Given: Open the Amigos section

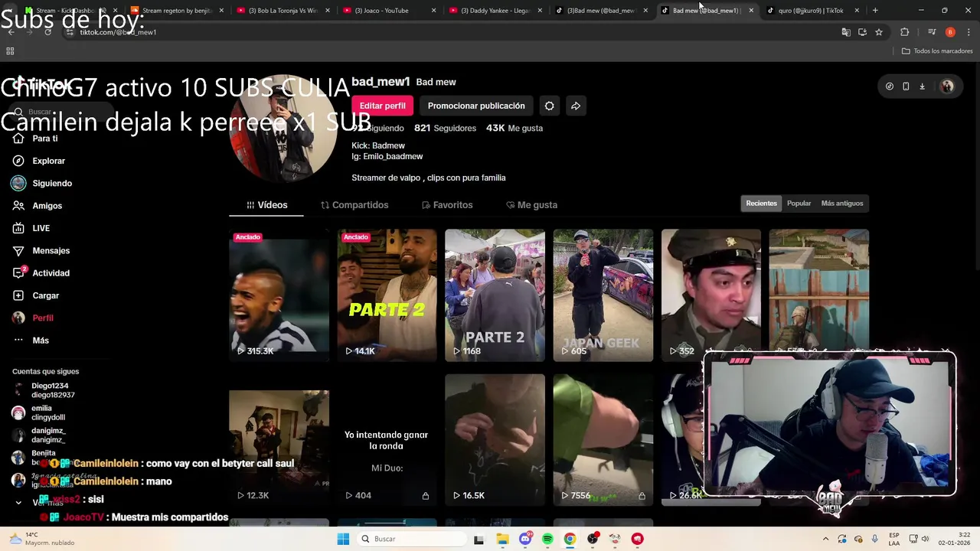Looking at the screenshot, I should pos(37,206).
